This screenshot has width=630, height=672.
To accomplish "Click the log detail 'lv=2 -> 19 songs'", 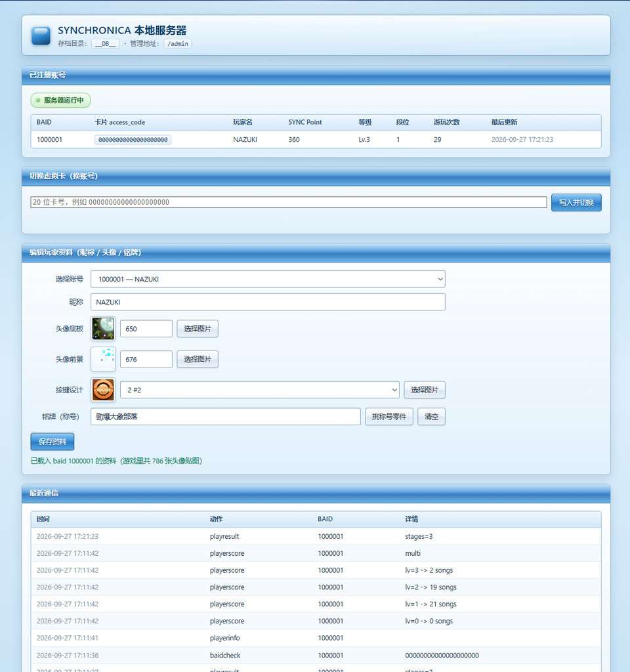I will pos(430,587).
